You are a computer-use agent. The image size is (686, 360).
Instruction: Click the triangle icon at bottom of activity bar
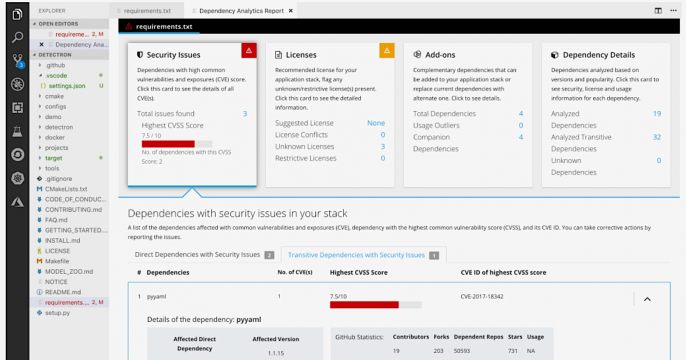(18, 202)
